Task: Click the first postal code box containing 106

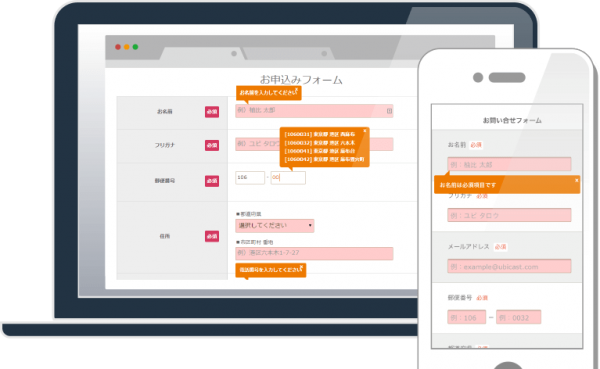Action: [x=250, y=178]
